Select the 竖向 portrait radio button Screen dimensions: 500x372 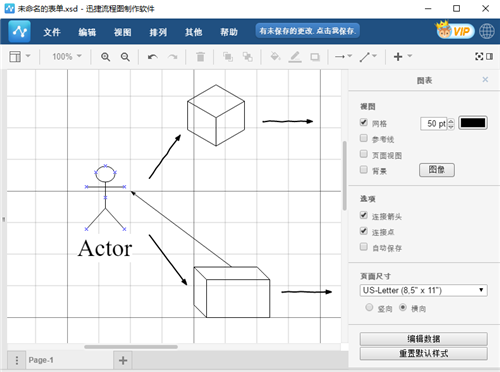[369, 307]
